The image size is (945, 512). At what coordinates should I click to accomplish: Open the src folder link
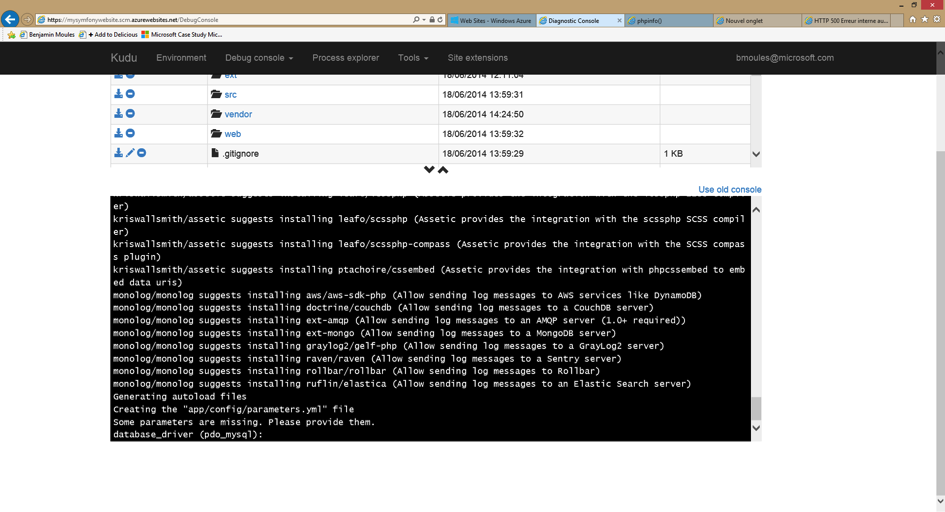(230, 95)
